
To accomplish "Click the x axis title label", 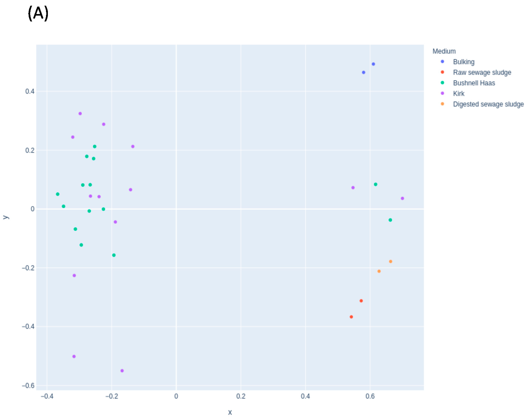I will pos(230,412).
